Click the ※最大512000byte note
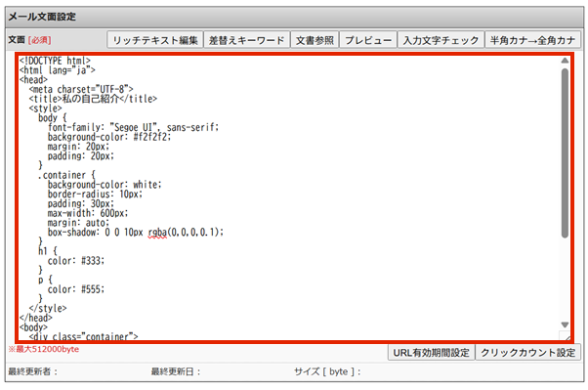 pos(44,350)
